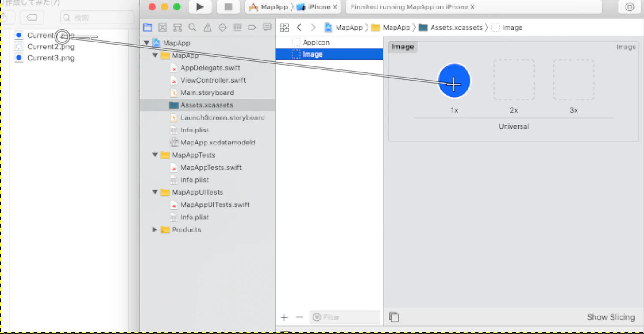Show the Debug navigator
The width and height of the screenshot is (644, 334).
click(x=237, y=27)
